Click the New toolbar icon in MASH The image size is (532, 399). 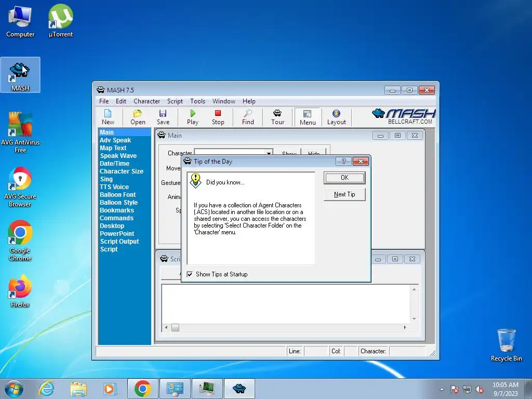[108, 117]
